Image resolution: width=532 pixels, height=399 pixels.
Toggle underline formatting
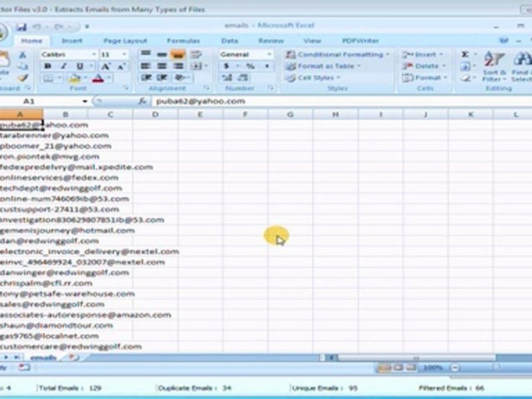(80, 66)
